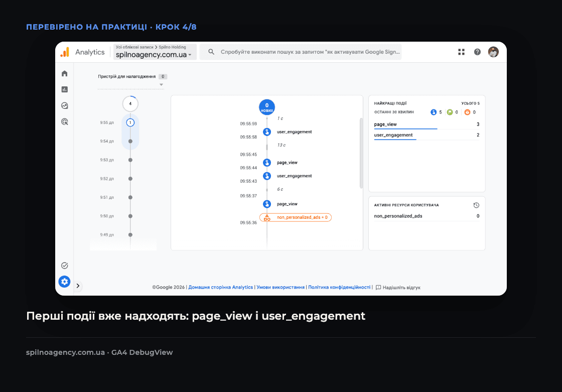Viewport: 562px width, 392px height.
Task: Click the orange errors icon in top events
Action: pyautogui.click(x=467, y=112)
